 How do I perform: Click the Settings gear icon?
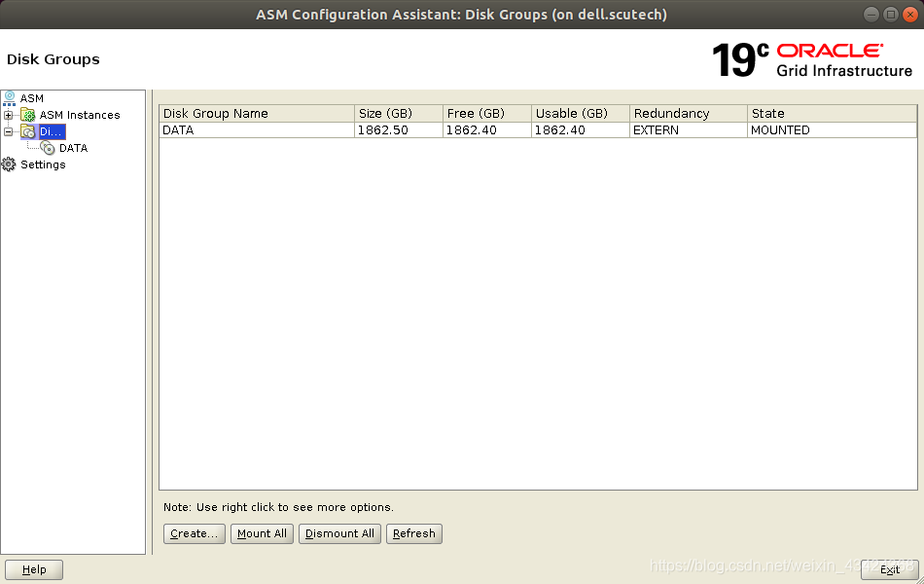9,164
